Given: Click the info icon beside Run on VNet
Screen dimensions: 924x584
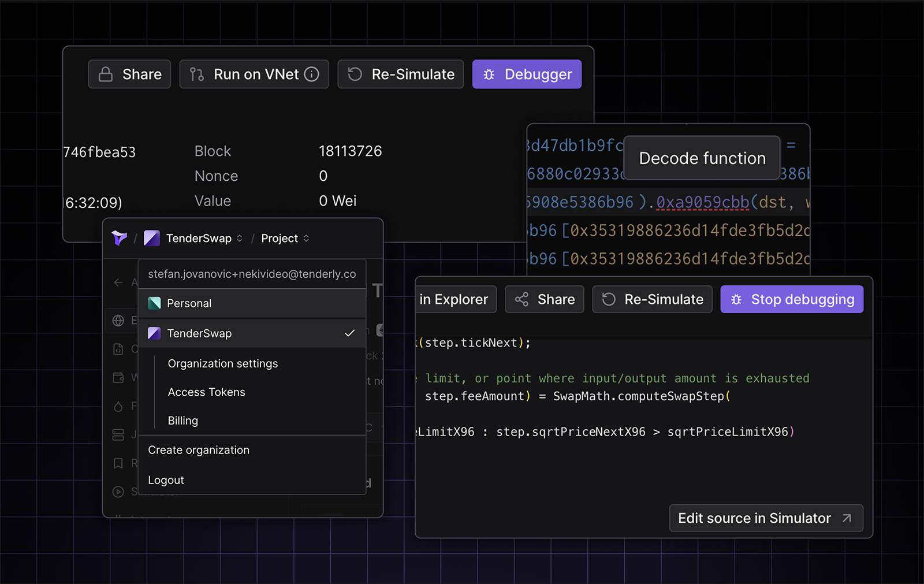Looking at the screenshot, I should (312, 74).
